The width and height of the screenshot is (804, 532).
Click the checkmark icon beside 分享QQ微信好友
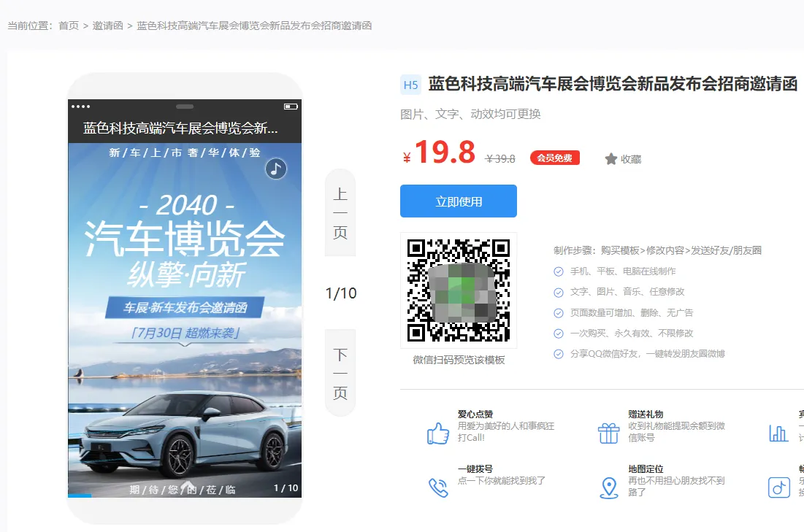(x=559, y=354)
